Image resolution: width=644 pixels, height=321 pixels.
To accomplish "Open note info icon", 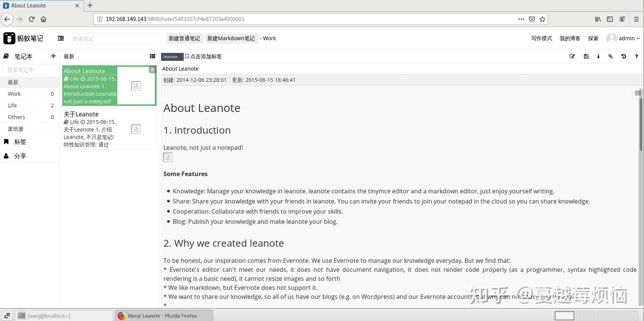I will pos(598,56).
